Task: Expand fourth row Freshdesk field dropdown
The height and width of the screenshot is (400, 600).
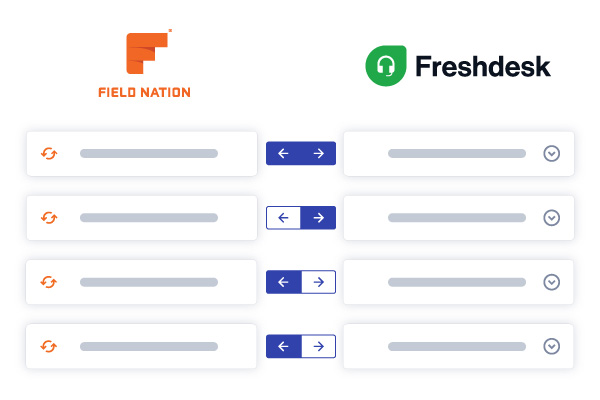Action: [551, 346]
